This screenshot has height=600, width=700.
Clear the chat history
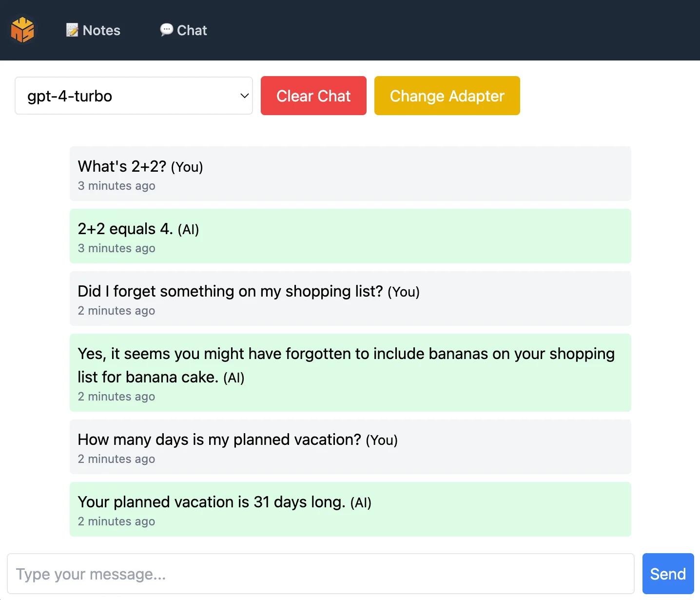tap(313, 96)
